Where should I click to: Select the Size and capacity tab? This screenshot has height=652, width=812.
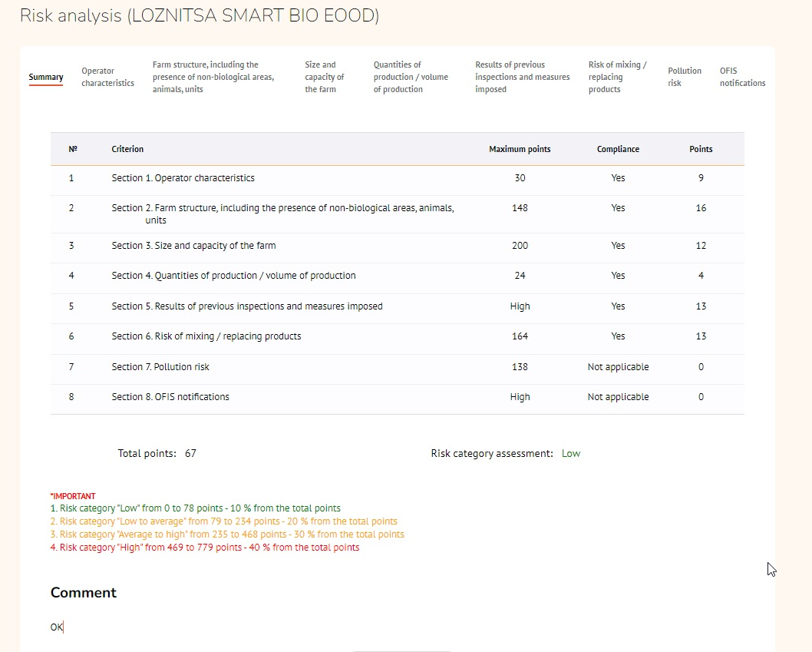click(324, 77)
